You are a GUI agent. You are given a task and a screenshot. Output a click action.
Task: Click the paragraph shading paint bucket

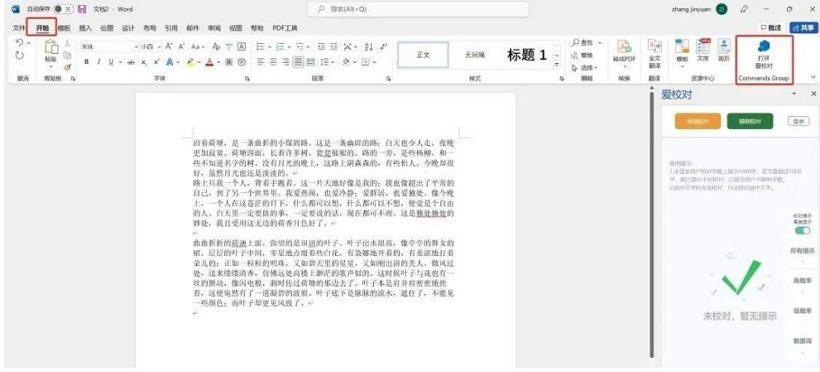click(x=346, y=62)
